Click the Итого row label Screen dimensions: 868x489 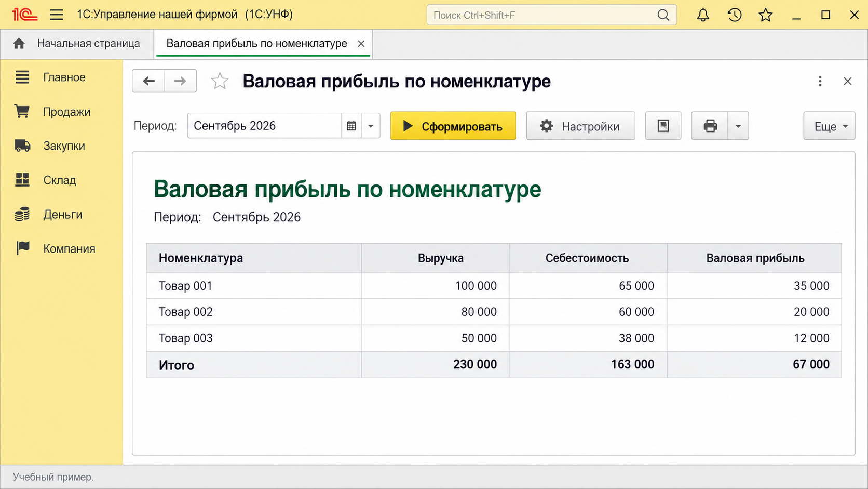pos(177,365)
